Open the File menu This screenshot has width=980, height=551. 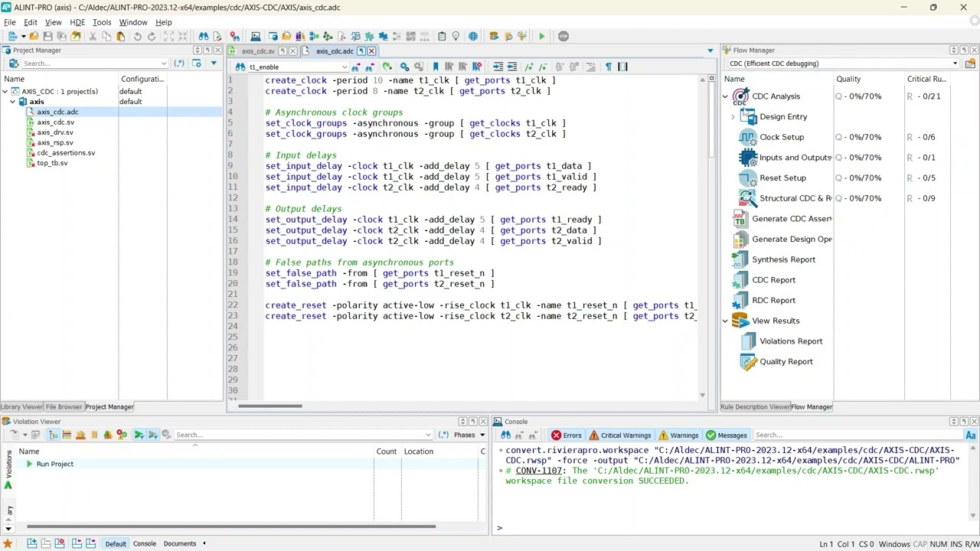[10, 22]
